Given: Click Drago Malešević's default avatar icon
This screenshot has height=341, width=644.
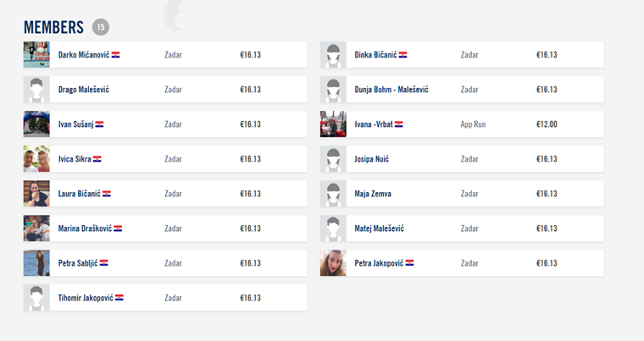Looking at the screenshot, I should tap(36, 90).
